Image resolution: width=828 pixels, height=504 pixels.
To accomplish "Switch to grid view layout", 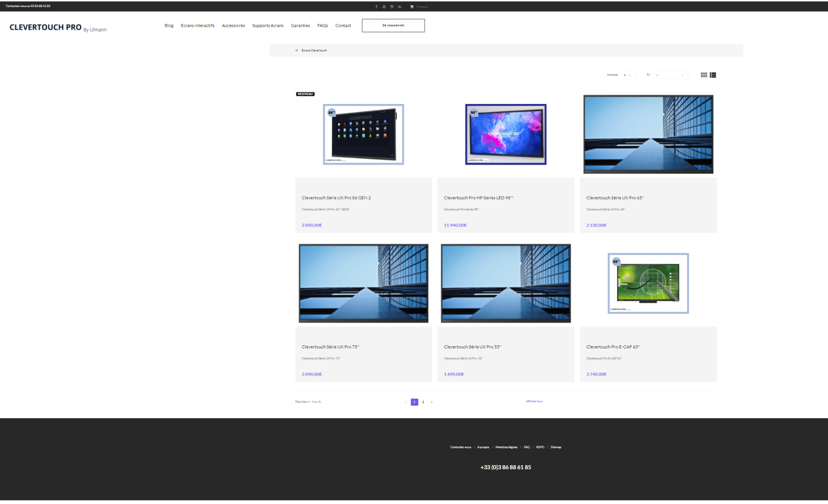I will 704,75.
